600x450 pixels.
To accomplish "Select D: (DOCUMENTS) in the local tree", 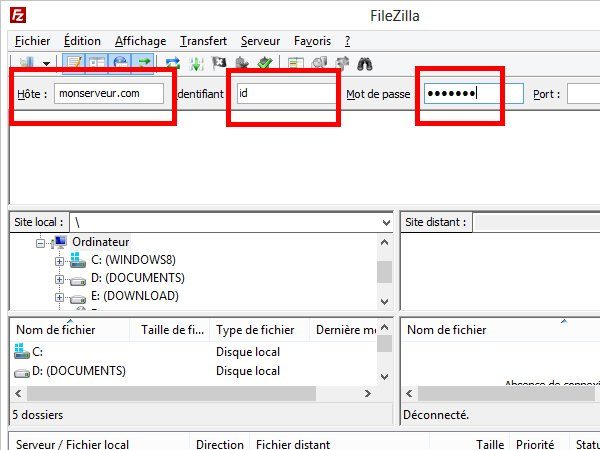I will tap(138, 278).
